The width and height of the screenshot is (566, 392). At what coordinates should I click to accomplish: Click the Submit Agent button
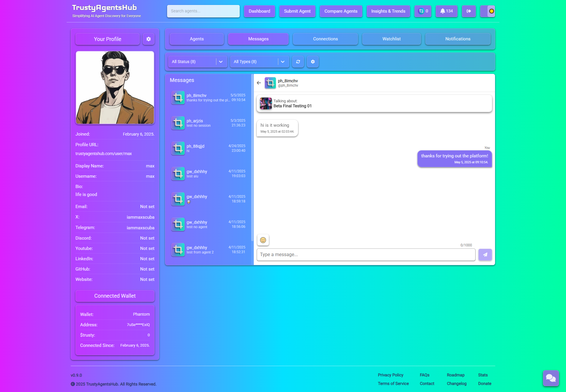click(297, 11)
